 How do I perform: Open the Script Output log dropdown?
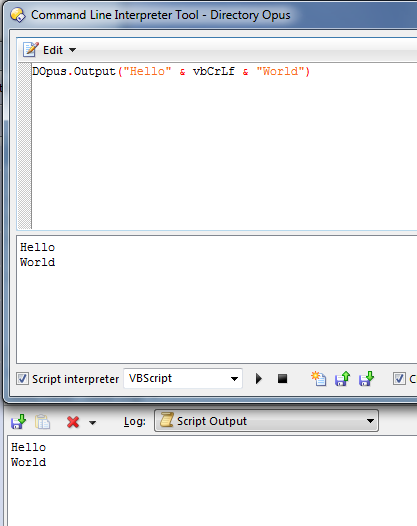click(x=266, y=421)
